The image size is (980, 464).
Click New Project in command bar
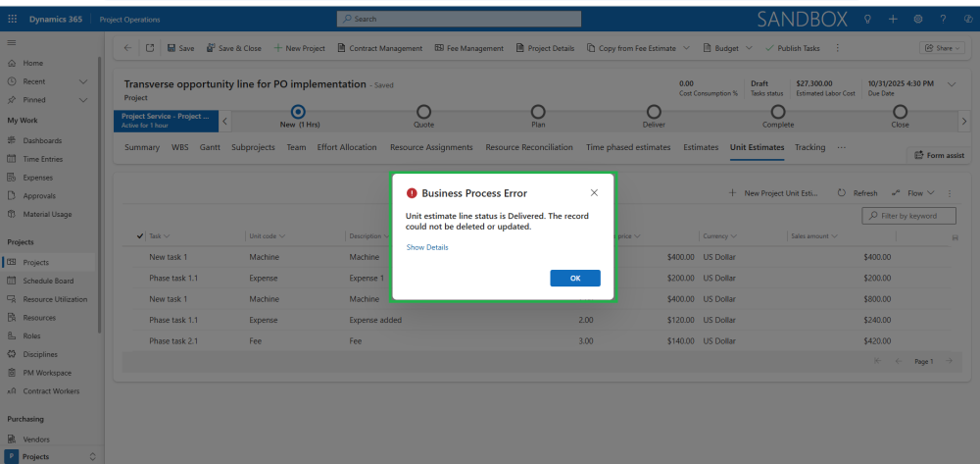tap(299, 48)
